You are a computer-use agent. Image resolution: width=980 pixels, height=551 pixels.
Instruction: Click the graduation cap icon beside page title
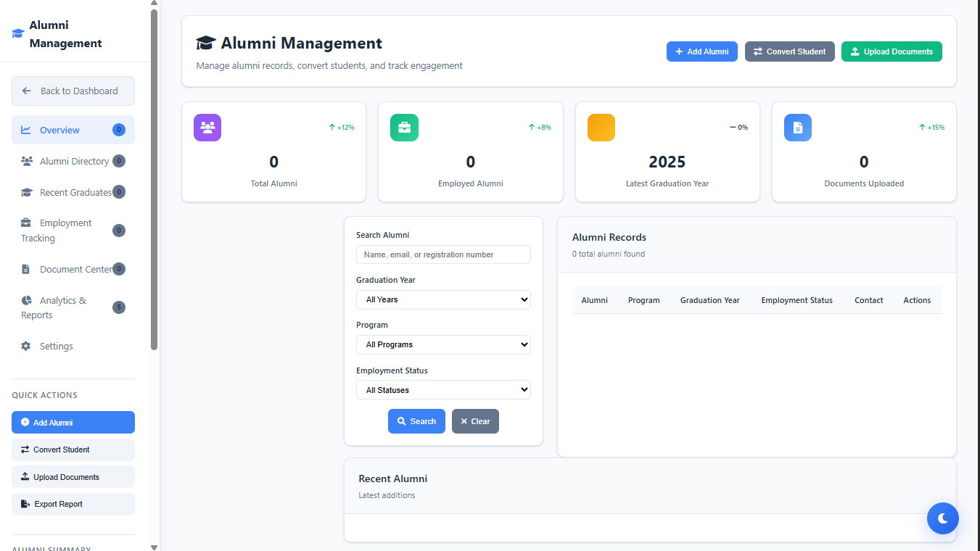[206, 43]
